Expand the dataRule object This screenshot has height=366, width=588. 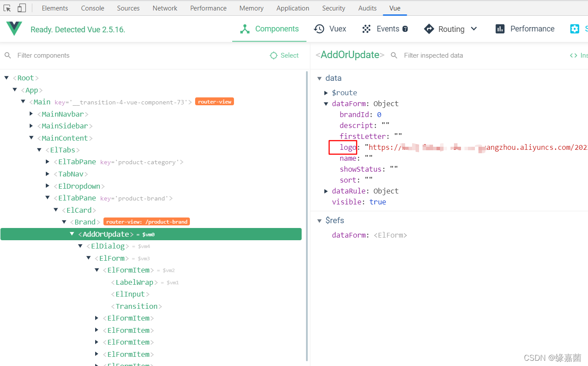pyautogui.click(x=326, y=191)
